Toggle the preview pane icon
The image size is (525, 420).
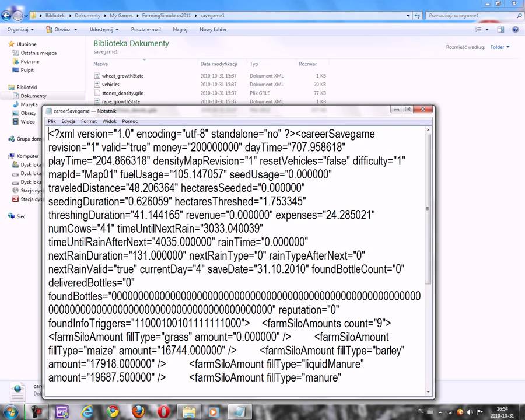click(x=501, y=30)
